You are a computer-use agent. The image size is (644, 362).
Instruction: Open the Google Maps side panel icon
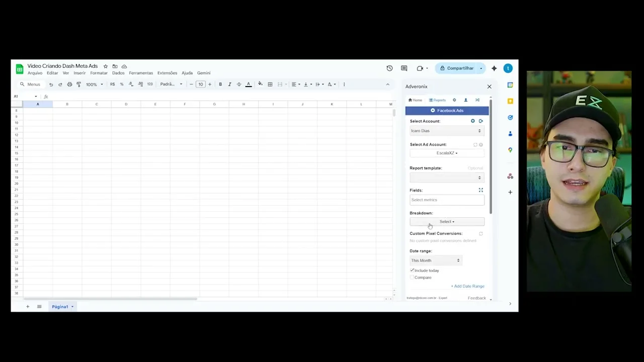[x=510, y=150]
